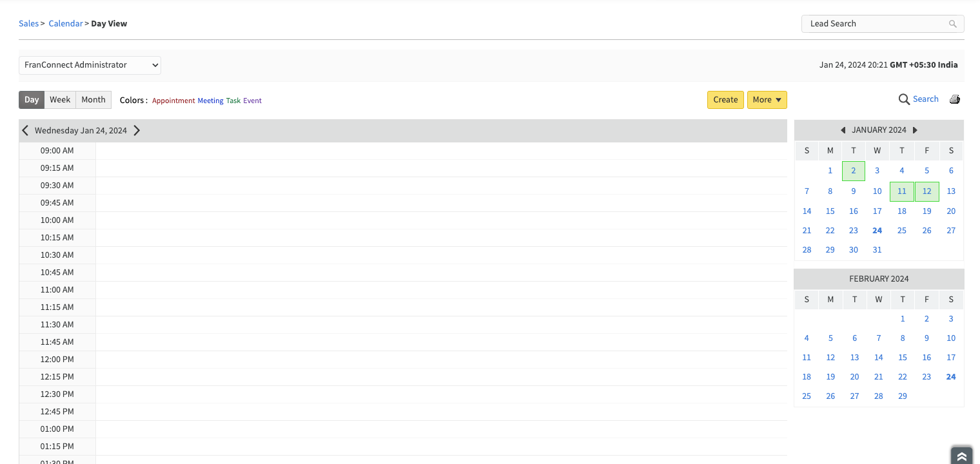Switch to Month view
The width and height of the screenshot is (980, 464).
click(x=93, y=99)
